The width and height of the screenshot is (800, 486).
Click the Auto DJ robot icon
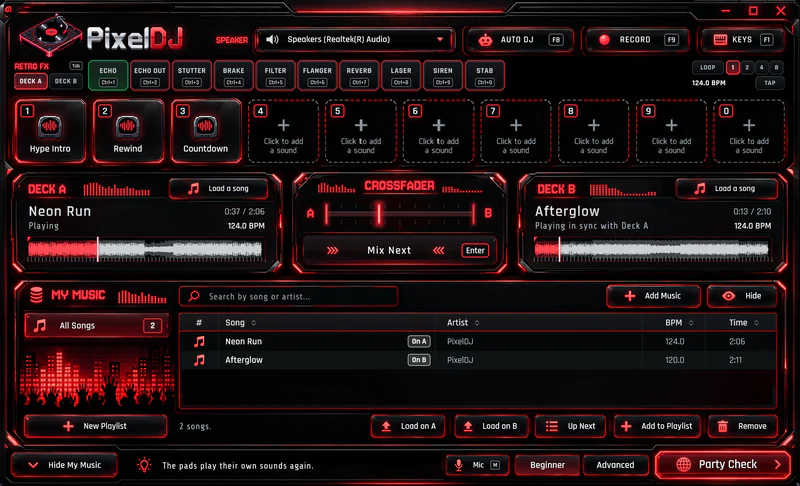(485, 40)
